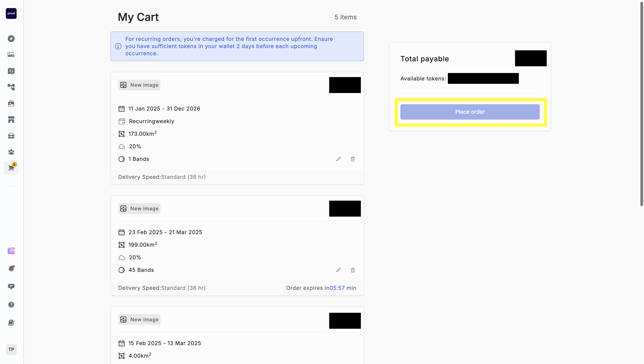
Task: Click the info icon in recurring notice
Action: [118, 46]
